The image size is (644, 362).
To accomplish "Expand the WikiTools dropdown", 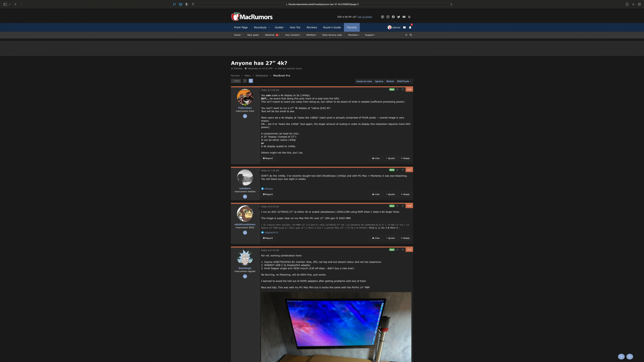I will 404,81.
